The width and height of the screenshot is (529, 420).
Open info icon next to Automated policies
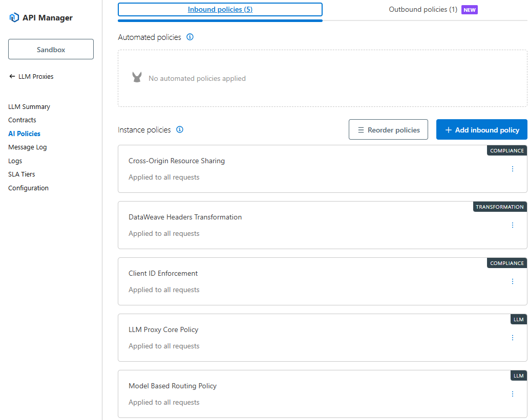[190, 37]
